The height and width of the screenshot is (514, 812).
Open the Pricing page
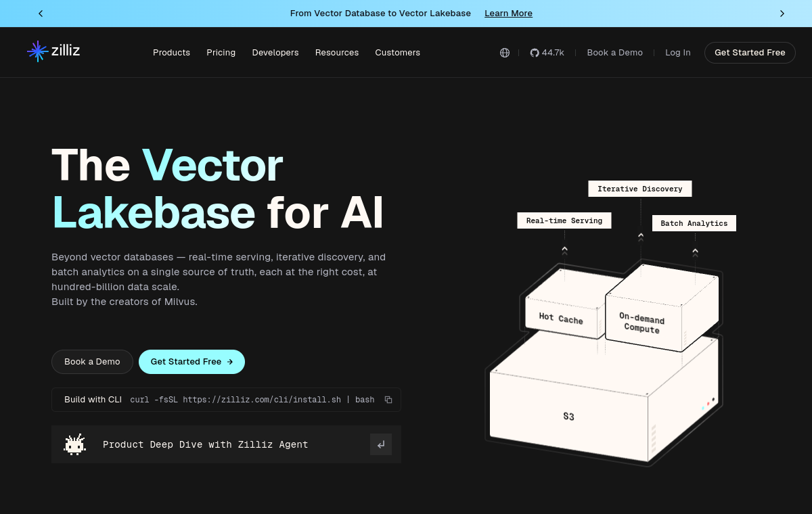point(221,53)
